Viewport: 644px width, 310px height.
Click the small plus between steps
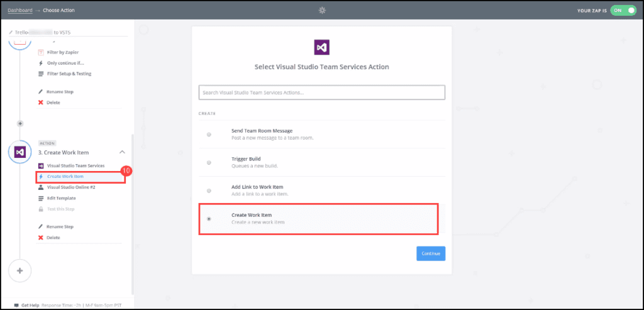pos(20,123)
